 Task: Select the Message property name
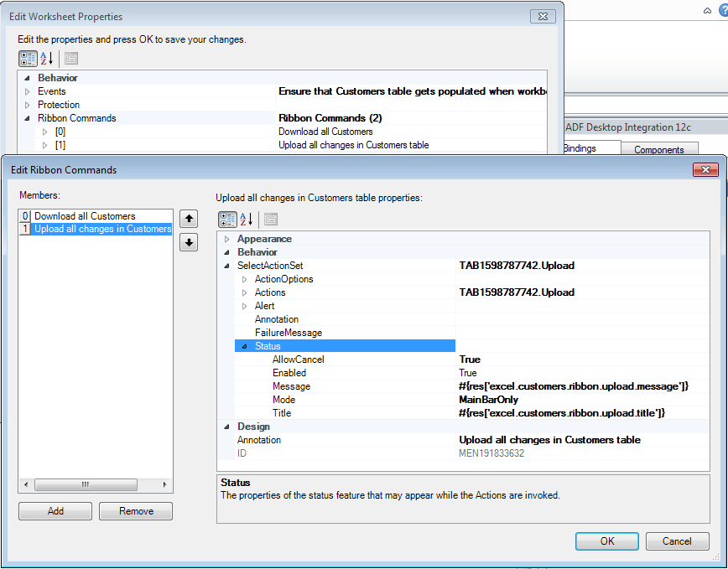pyautogui.click(x=291, y=386)
